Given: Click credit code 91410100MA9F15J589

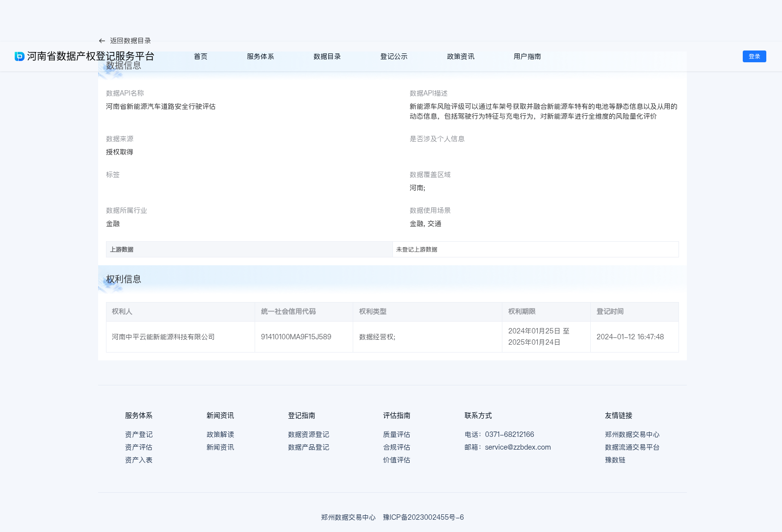Looking at the screenshot, I should tap(296, 337).
